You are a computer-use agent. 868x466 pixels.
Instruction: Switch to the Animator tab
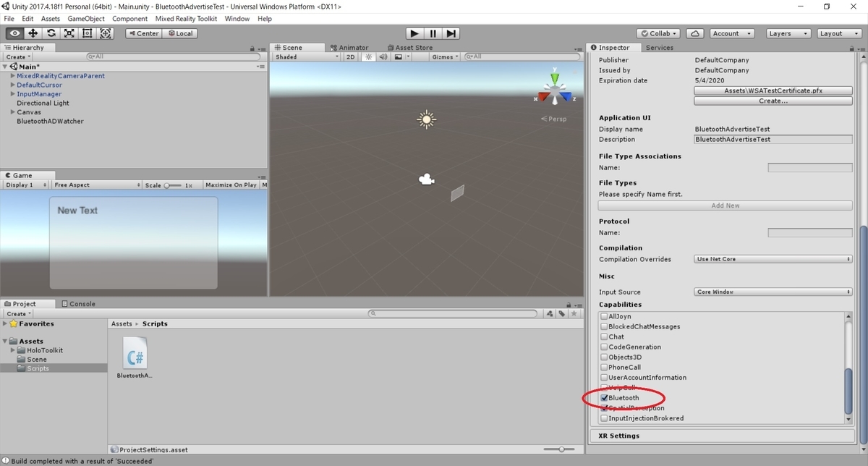coord(349,48)
